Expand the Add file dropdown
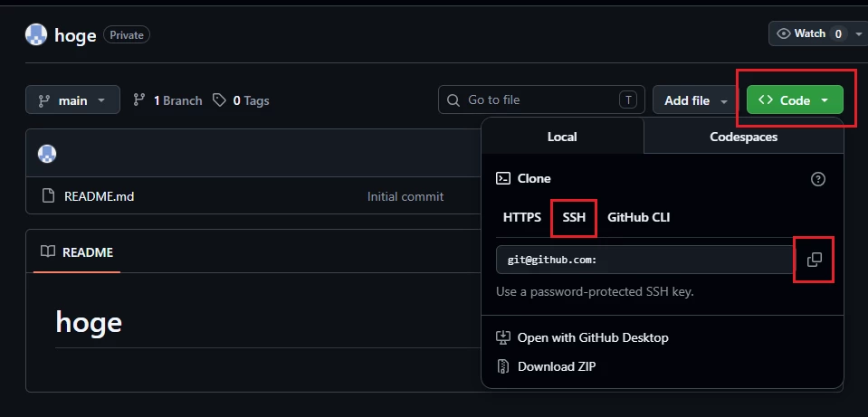Screen dimensions: 868x417 696,100
